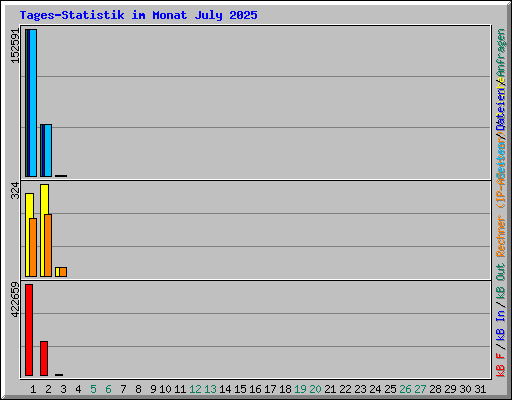Viewport: 512px width, 400px height.
Task: Click day label 18 on x-axis
Action: point(285,389)
